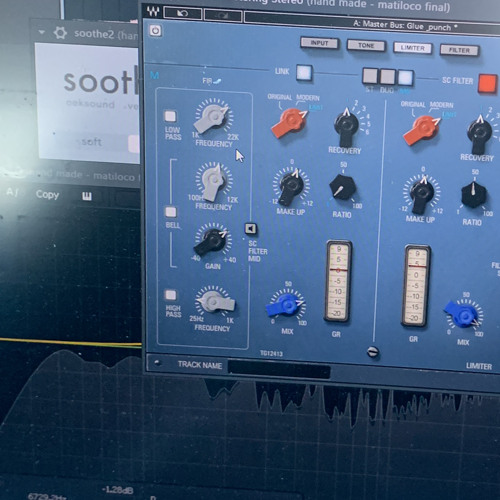The height and width of the screenshot is (500, 500).
Task: Click the piano keyboard icon beside Copy
Action: coord(87,196)
